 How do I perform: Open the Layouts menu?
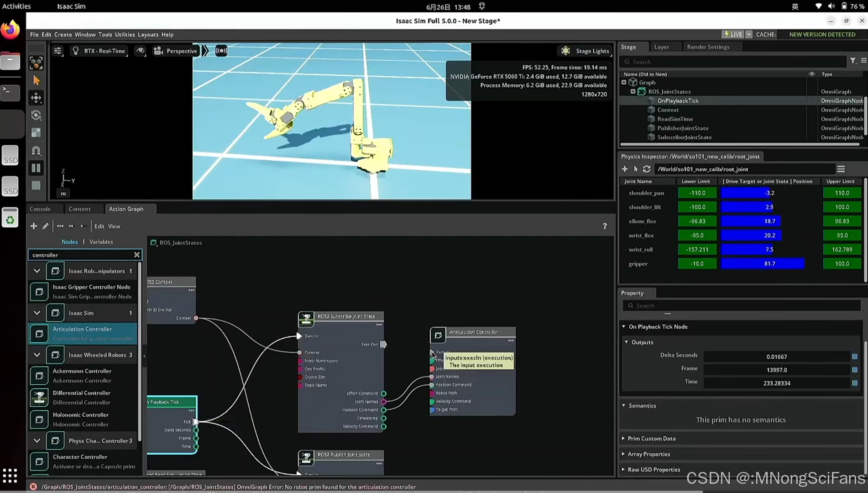pos(148,35)
